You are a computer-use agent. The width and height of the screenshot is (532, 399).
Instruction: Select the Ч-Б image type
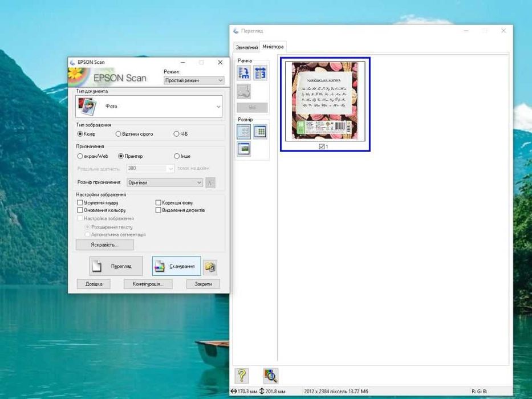[181, 134]
